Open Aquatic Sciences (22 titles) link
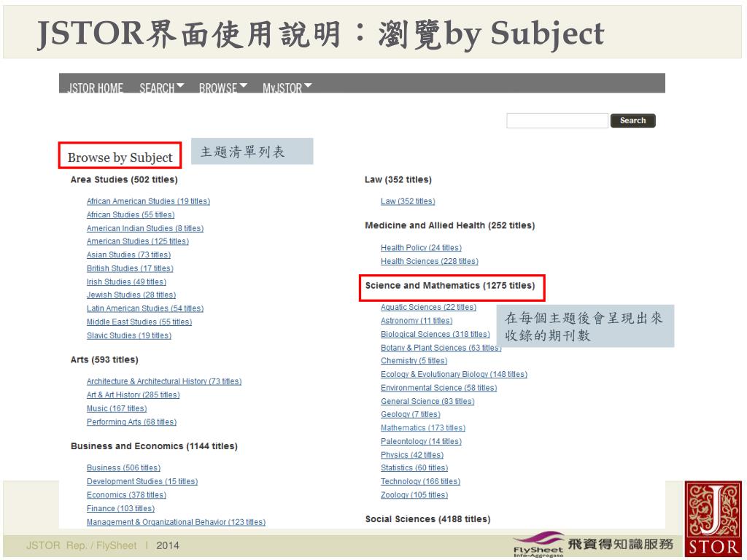 [428, 307]
